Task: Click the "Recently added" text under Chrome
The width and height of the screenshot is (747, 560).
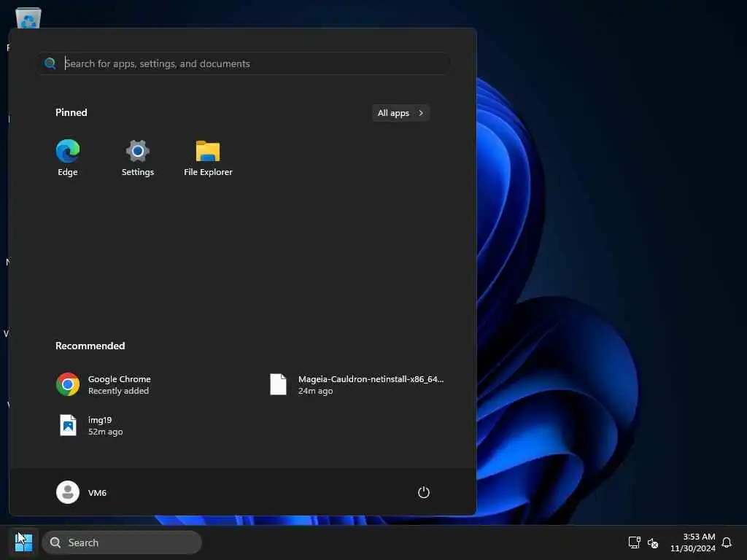Action: (118, 391)
